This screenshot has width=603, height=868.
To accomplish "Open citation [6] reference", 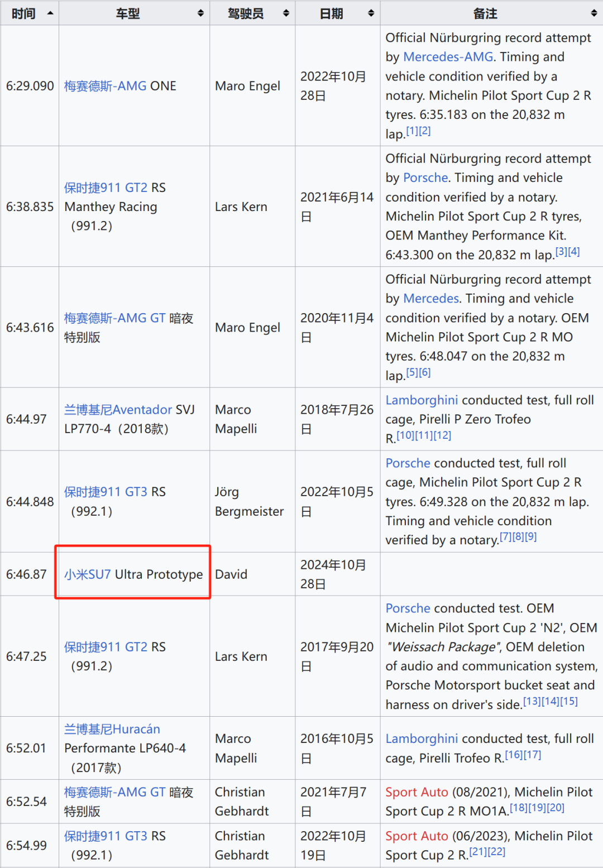I will [424, 373].
